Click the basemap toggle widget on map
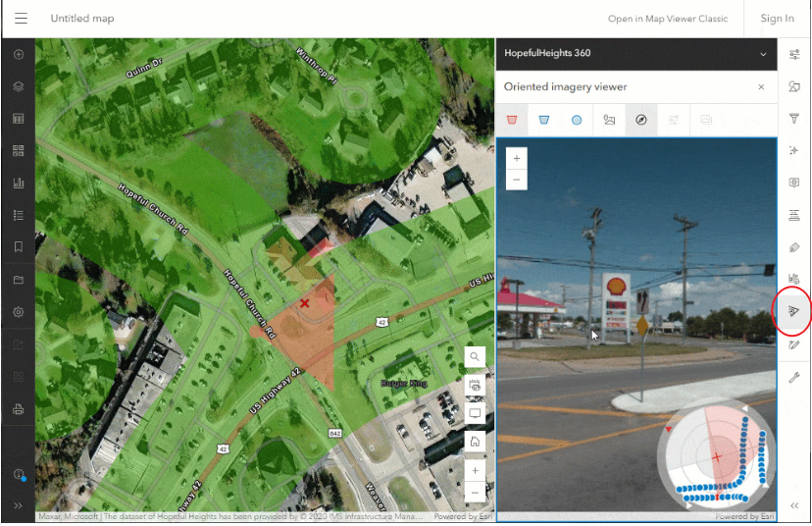Viewport: 812px width, 526px height. tap(475, 385)
